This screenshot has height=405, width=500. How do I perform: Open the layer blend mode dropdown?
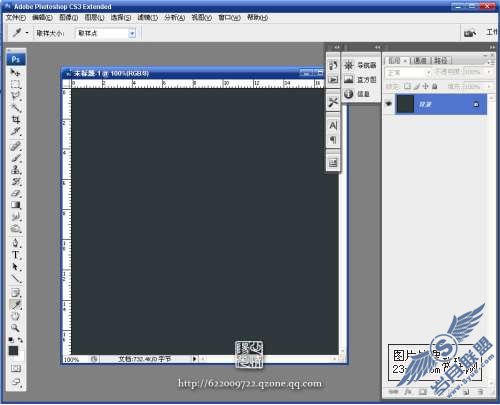(409, 72)
